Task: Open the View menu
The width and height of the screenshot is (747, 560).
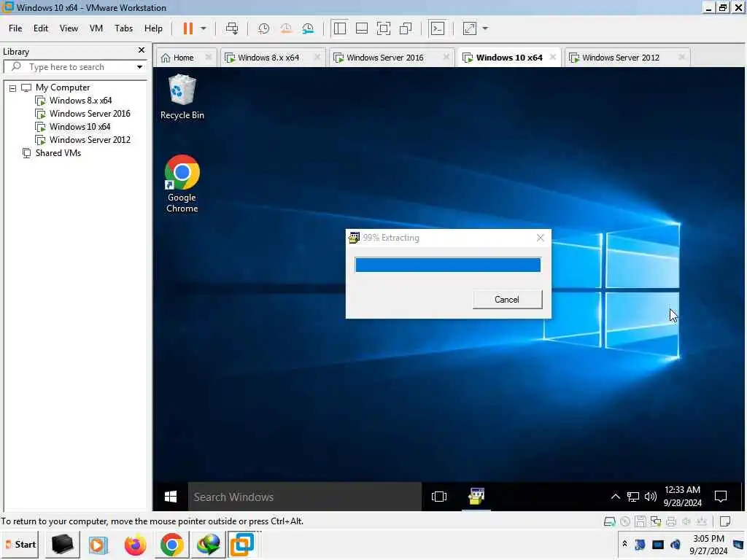Action: pyautogui.click(x=69, y=28)
